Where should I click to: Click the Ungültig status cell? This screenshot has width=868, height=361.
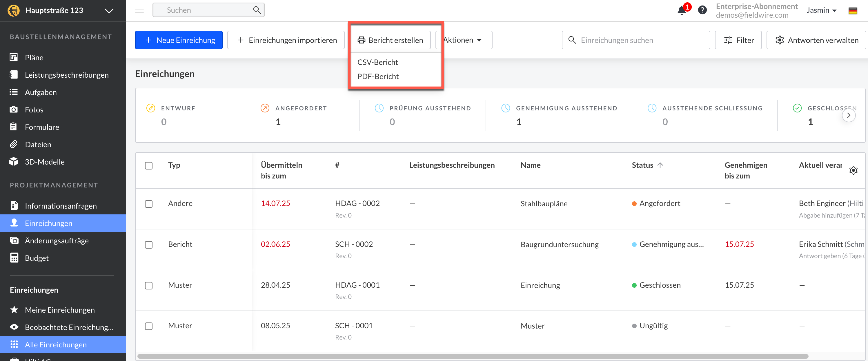[x=650, y=326]
